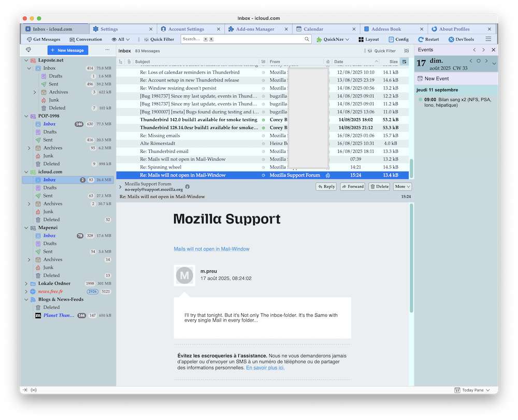Switch to the Address Book tab
518x420 pixels.
click(x=386, y=29)
